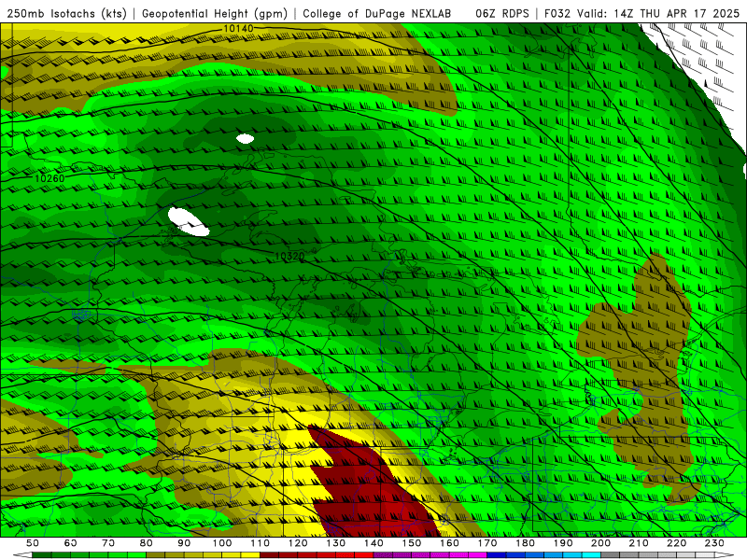This screenshot has width=747, height=560.
Task: Click the 70 value on the legend
Action: [x=108, y=543]
